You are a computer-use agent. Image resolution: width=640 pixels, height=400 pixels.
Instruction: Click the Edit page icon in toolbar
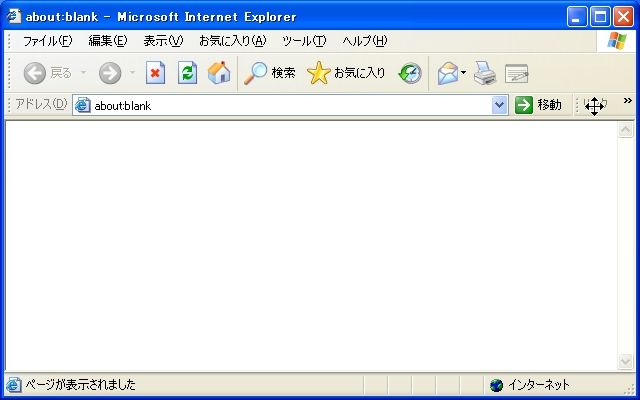coord(516,74)
